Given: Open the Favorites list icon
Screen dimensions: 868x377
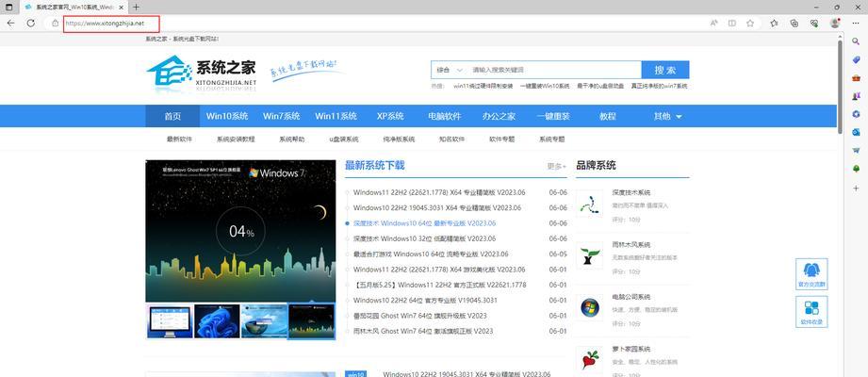Looking at the screenshot, I should point(774,24).
